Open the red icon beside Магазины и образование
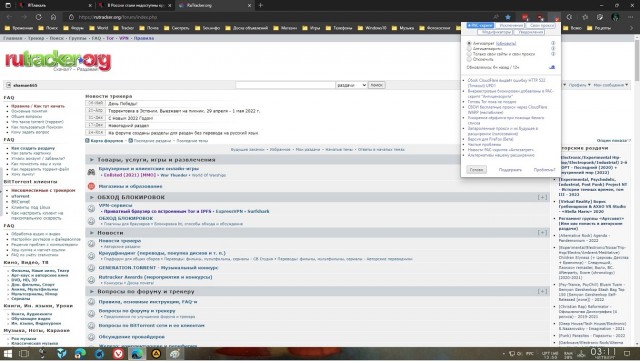The image size is (640, 361). pyautogui.click(x=91, y=186)
